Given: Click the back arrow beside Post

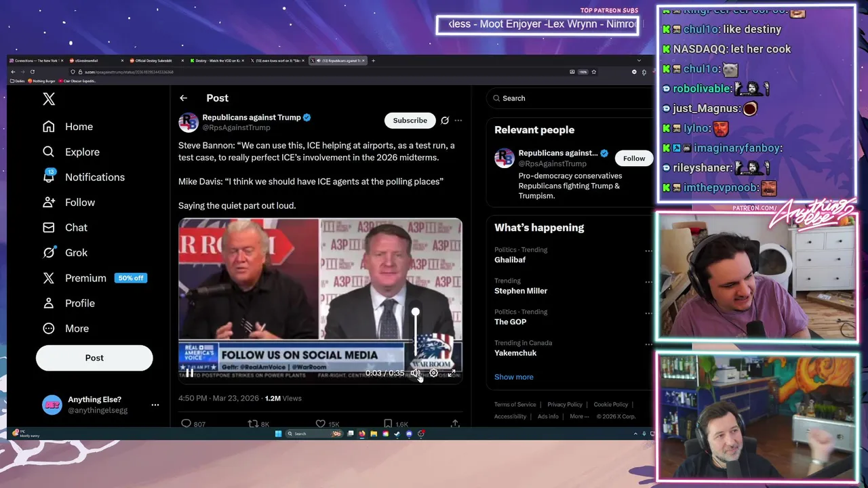Looking at the screenshot, I should click(x=183, y=98).
